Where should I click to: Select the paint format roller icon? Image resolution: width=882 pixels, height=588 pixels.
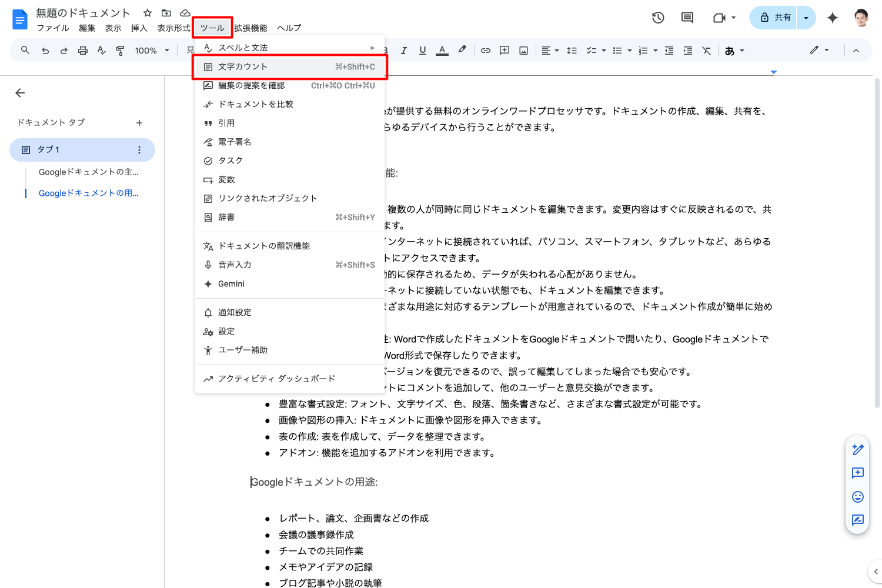(121, 51)
